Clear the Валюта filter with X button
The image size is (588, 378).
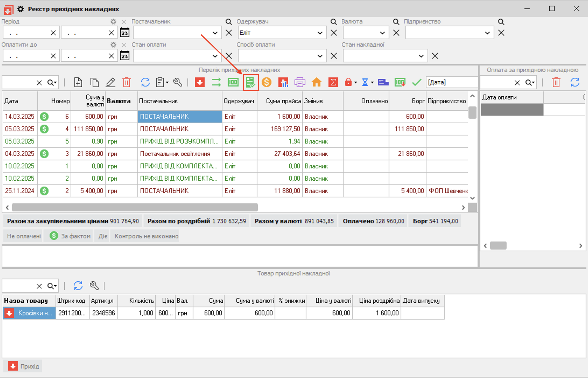click(x=396, y=33)
